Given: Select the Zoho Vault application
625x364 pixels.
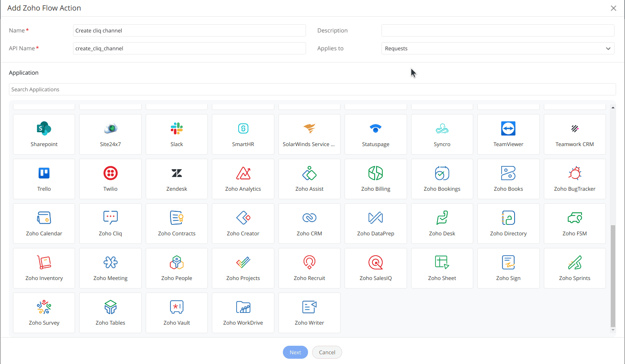Looking at the screenshot, I should click(177, 313).
